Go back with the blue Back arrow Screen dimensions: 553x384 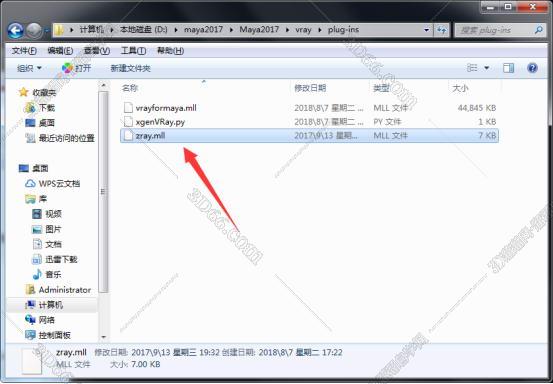click(x=16, y=30)
